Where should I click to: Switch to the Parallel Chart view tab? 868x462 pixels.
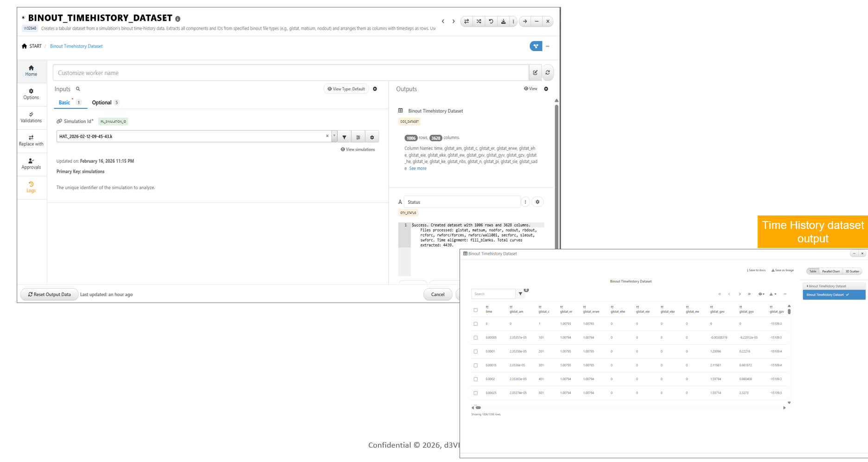coord(830,272)
